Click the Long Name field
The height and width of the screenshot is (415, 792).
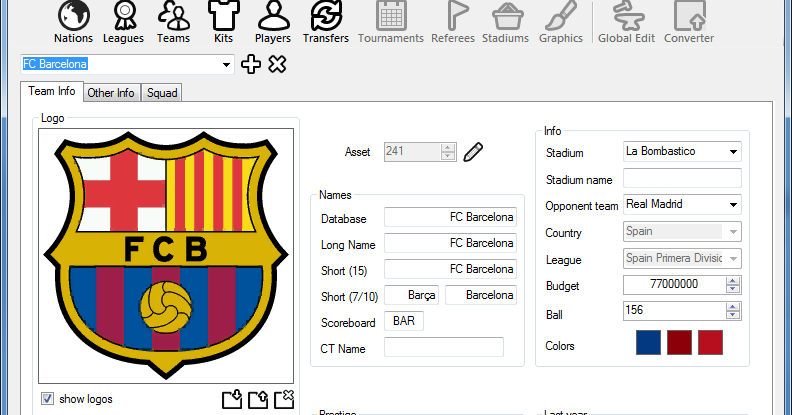point(450,243)
